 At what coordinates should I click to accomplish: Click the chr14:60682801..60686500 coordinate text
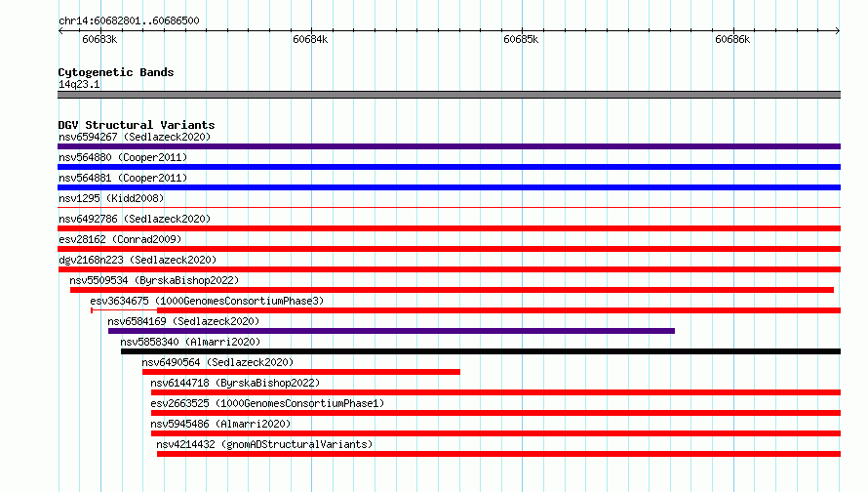click(x=129, y=20)
